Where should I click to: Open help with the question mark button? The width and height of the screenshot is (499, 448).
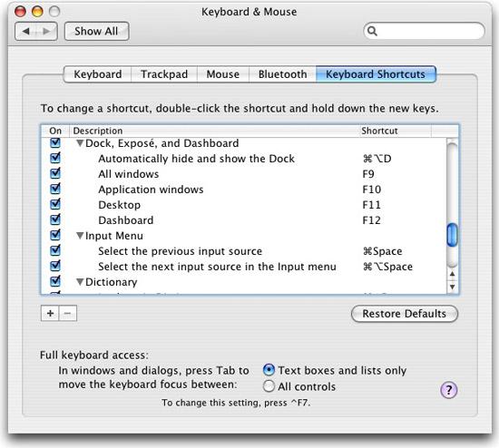click(x=449, y=390)
